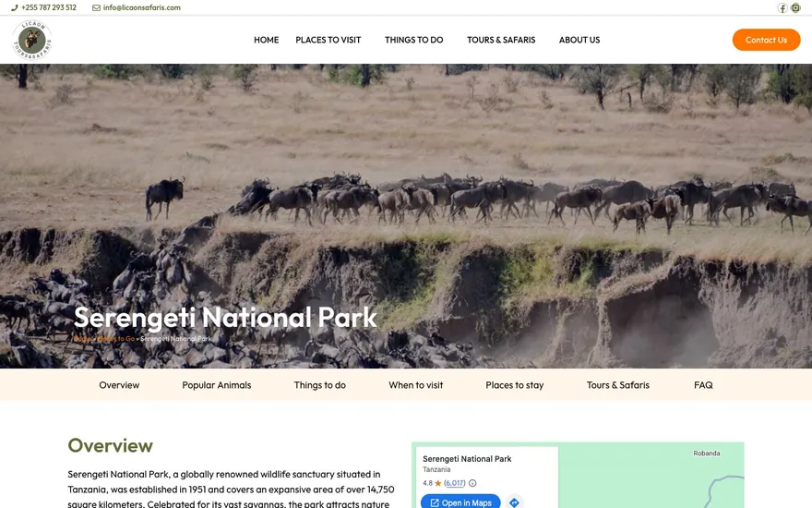Open TOURS & SAFARIS menu

501,40
